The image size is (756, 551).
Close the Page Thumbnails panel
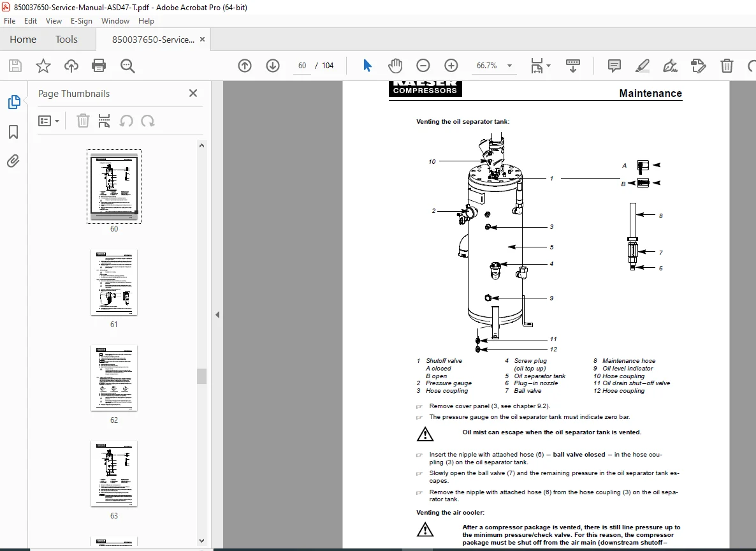tap(193, 93)
